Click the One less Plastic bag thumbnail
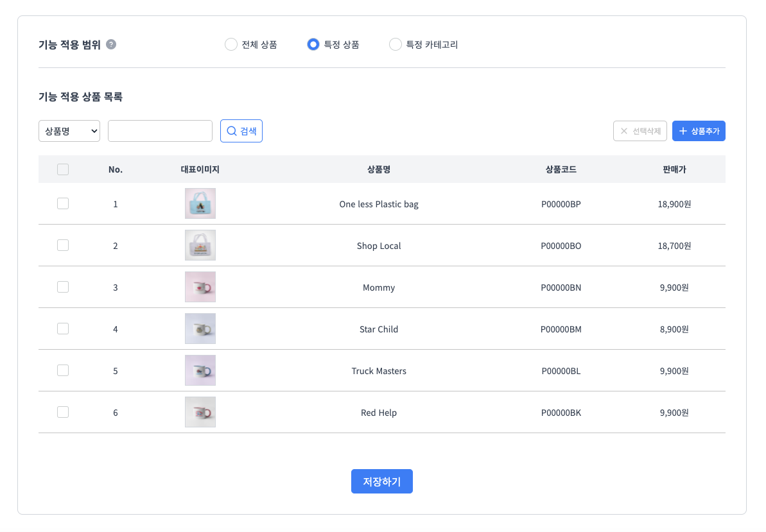This screenshot has height=532, width=766. tap(200, 203)
